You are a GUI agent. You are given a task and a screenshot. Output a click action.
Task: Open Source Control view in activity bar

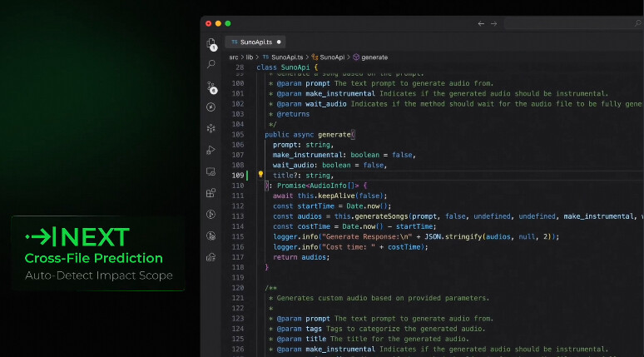(211, 86)
